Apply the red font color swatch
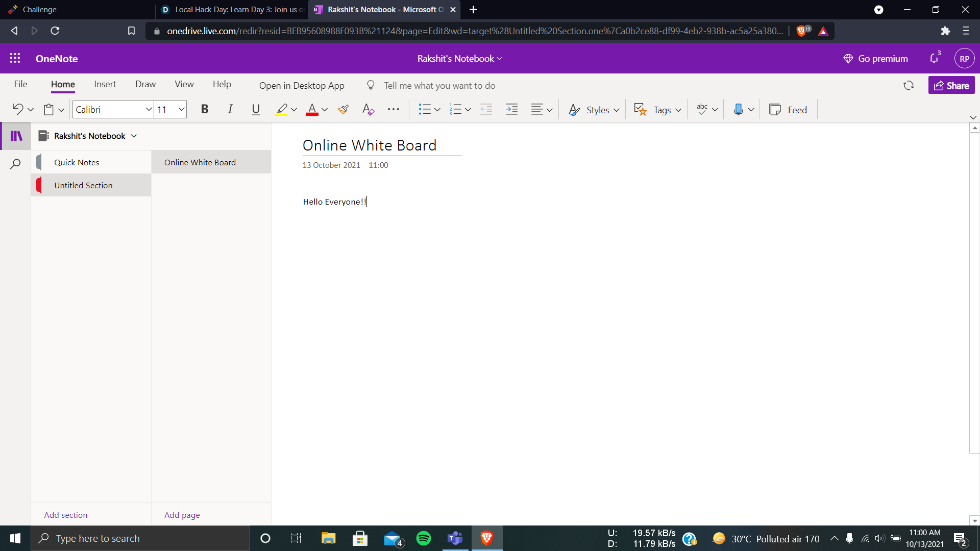 [x=312, y=110]
